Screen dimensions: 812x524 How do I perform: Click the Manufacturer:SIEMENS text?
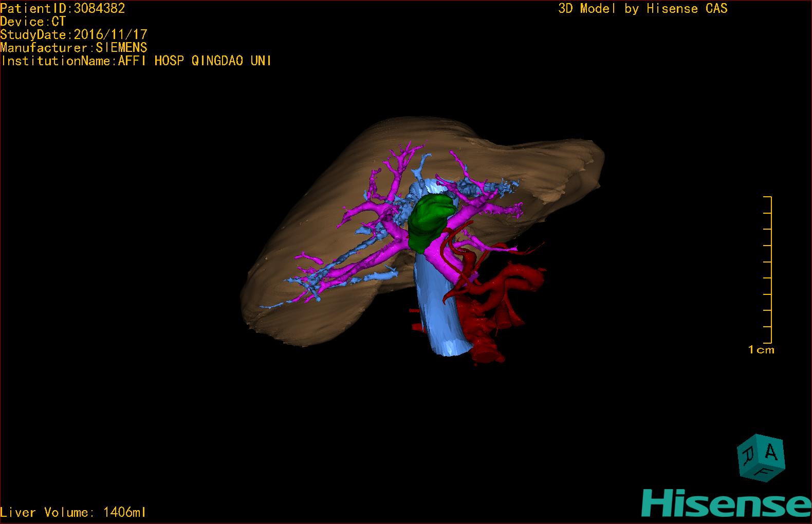point(74,48)
